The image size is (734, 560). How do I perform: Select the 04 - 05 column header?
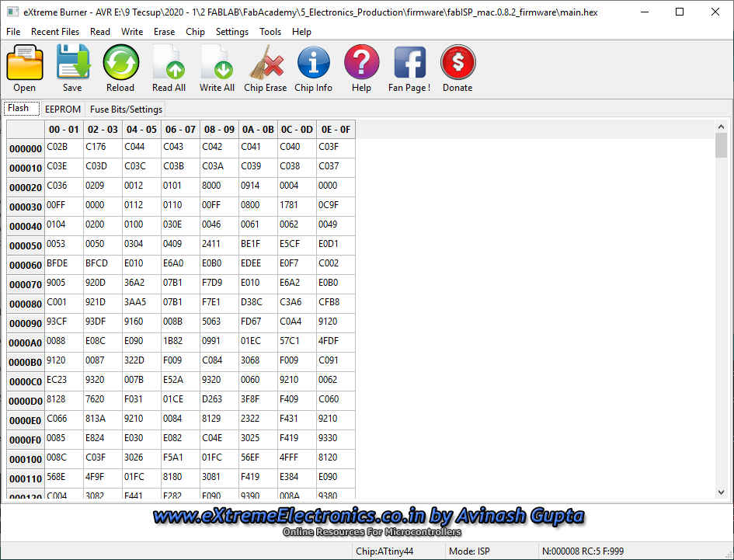pyautogui.click(x=142, y=130)
